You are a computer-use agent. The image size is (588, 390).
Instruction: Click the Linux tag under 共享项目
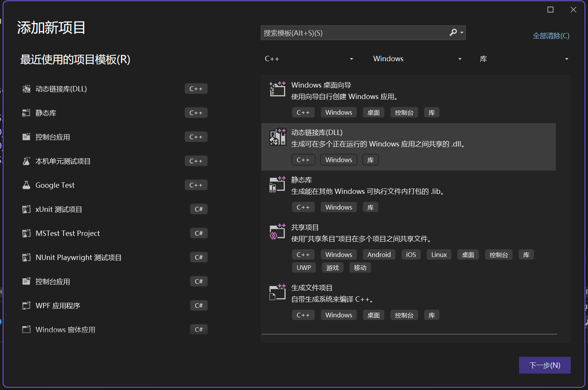439,255
